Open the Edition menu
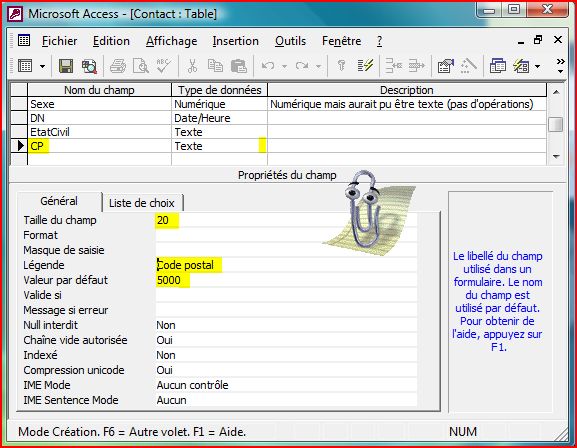This screenshot has height=448, width=577. 111,41
